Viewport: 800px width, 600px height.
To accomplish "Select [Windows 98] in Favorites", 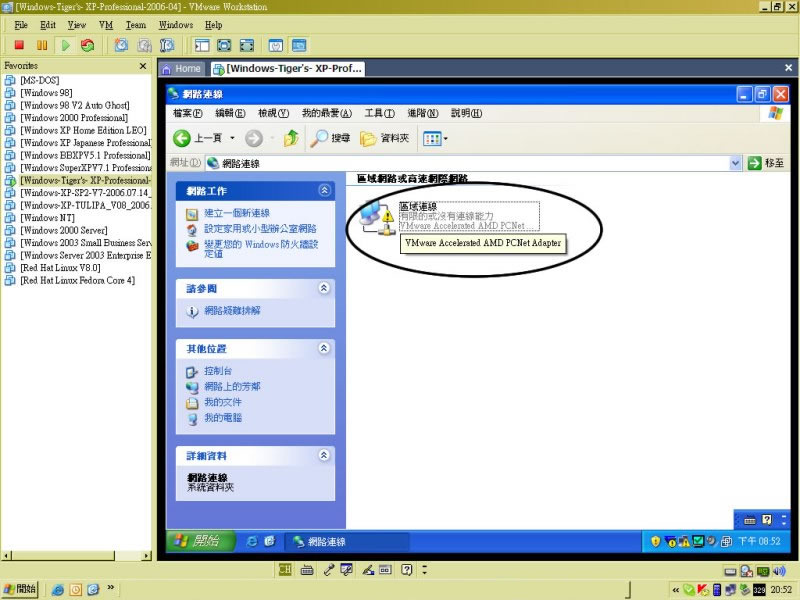I will 46,93.
